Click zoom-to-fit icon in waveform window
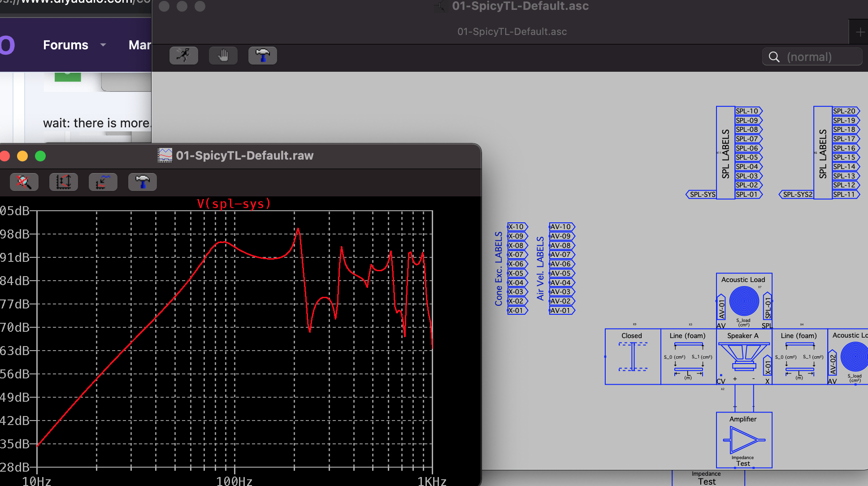Image resolution: width=868 pixels, height=486 pixels. pyautogui.click(x=24, y=182)
